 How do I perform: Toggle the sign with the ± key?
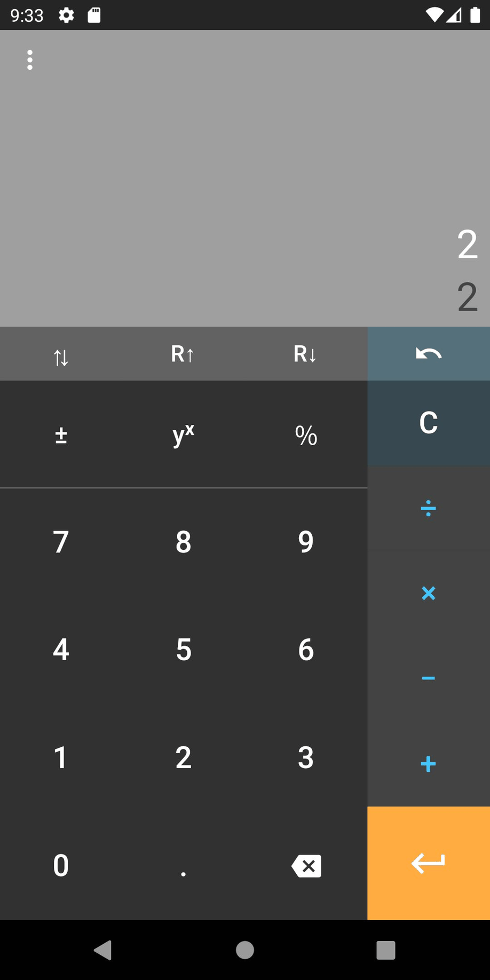pyautogui.click(x=61, y=433)
